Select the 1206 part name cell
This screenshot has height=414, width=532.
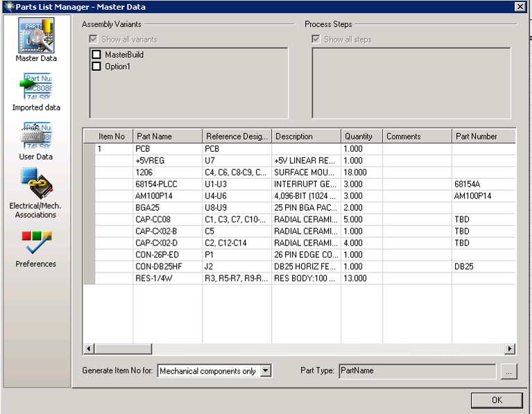pos(168,173)
